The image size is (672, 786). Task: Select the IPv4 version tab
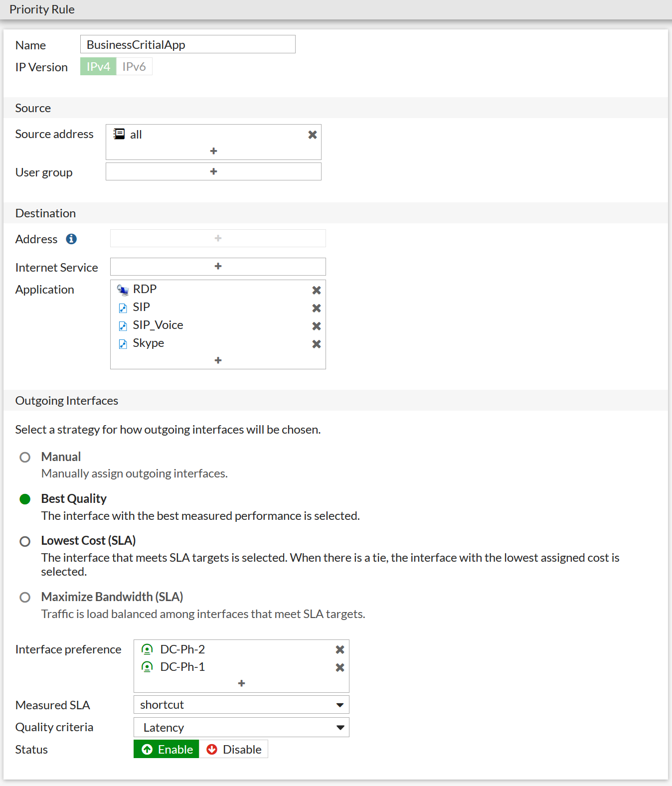pos(98,67)
